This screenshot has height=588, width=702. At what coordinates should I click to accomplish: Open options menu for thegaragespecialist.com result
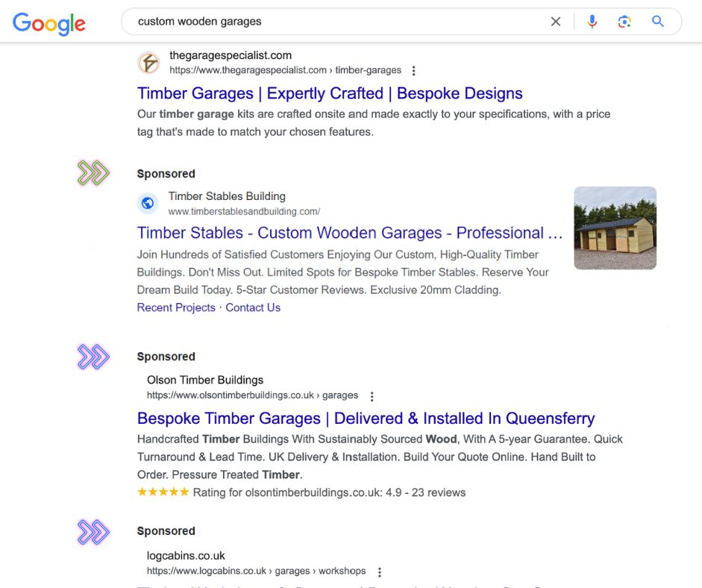(x=414, y=71)
